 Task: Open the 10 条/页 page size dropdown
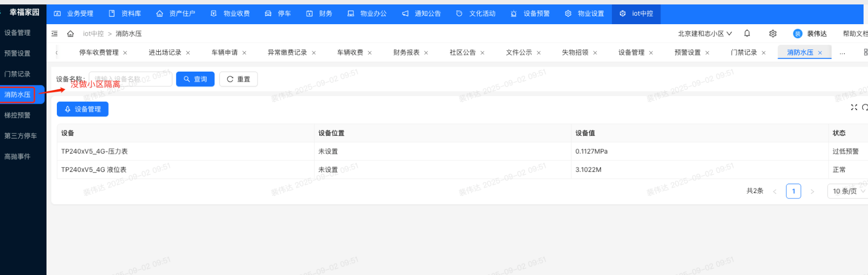click(x=848, y=191)
